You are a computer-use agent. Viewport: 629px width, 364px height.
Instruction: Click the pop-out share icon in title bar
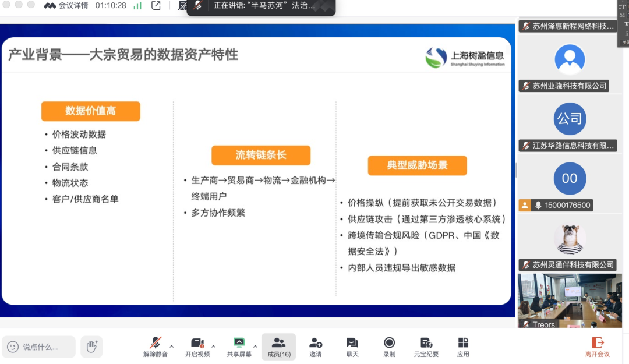(156, 6)
